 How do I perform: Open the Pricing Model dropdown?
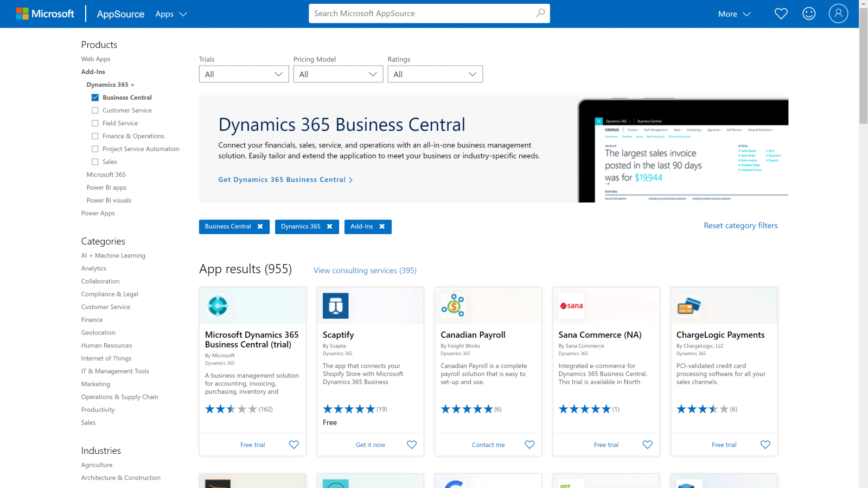coord(338,74)
